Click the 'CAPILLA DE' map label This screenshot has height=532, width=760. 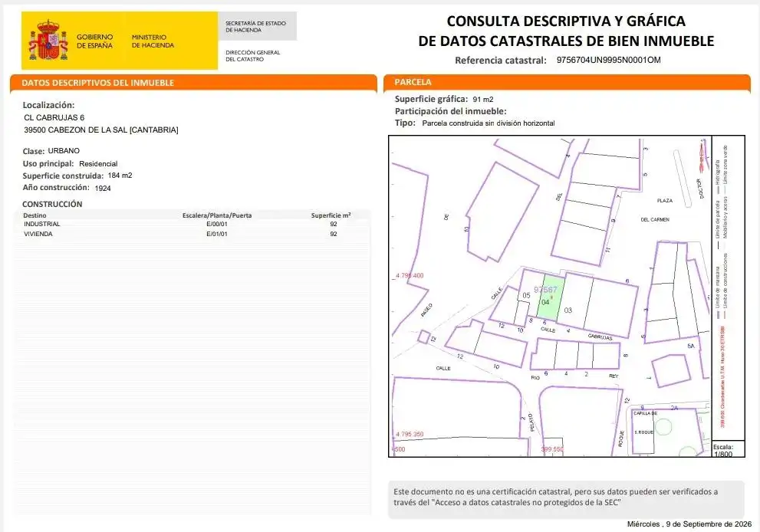[x=645, y=413]
